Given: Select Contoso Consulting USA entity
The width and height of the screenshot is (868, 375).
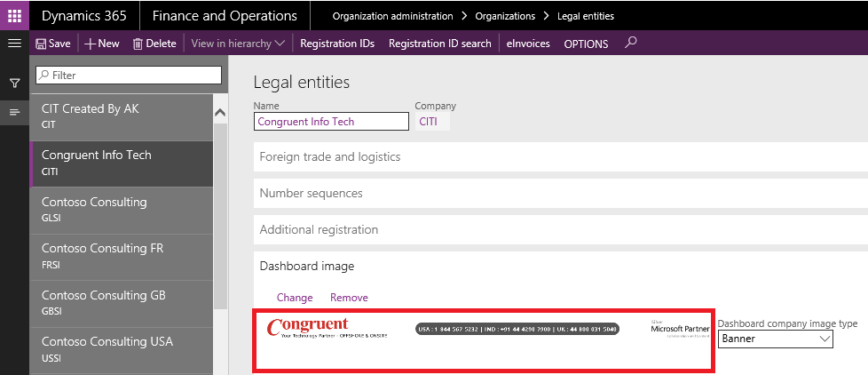Looking at the screenshot, I should (x=122, y=349).
